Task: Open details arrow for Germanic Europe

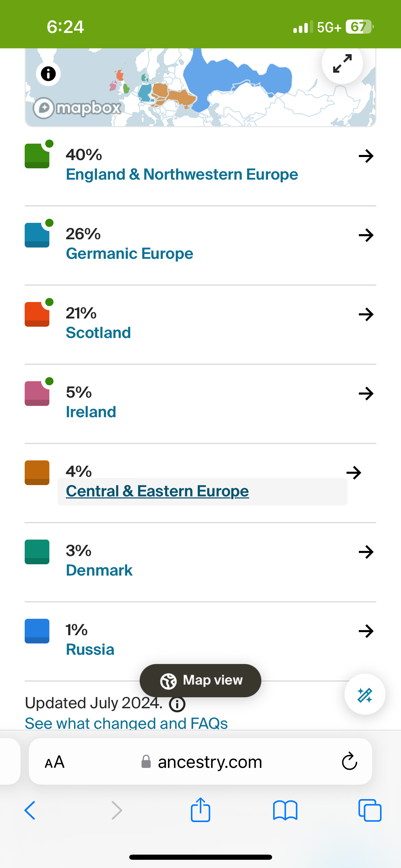Action: [x=366, y=235]
